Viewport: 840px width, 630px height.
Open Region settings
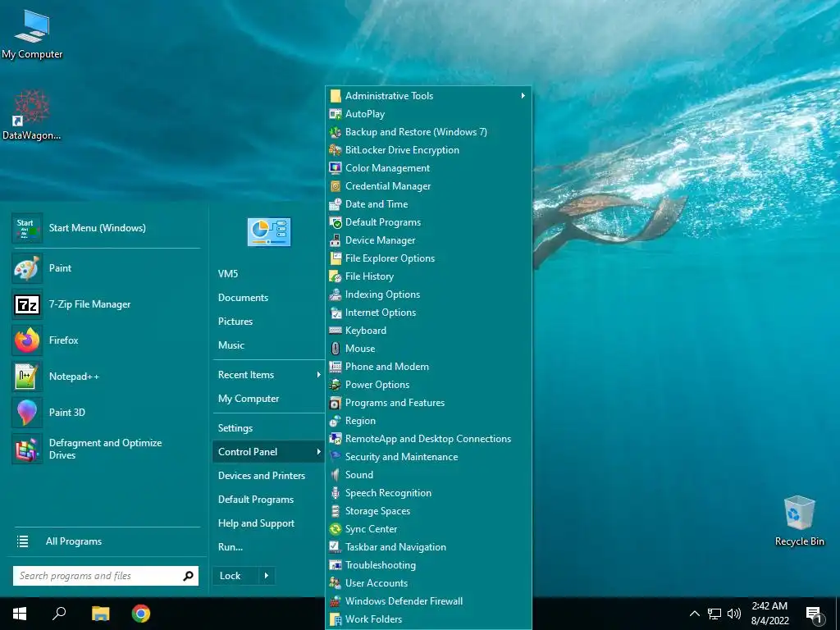428,421
